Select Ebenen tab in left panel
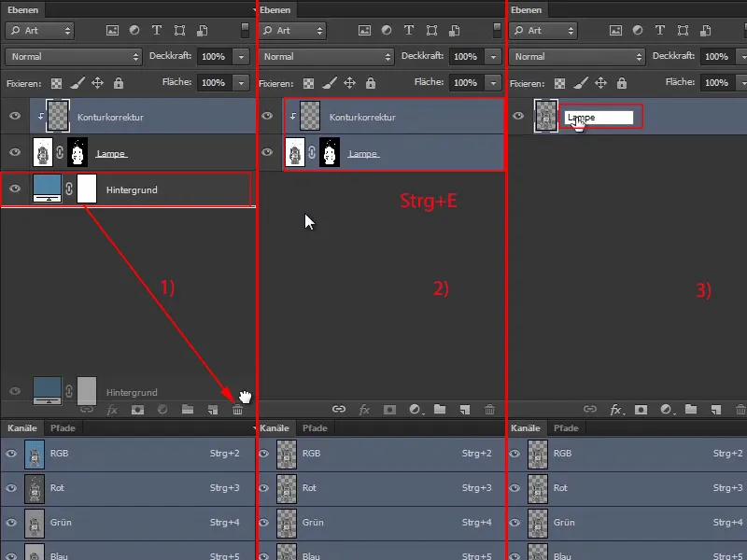 click(22, 9)
